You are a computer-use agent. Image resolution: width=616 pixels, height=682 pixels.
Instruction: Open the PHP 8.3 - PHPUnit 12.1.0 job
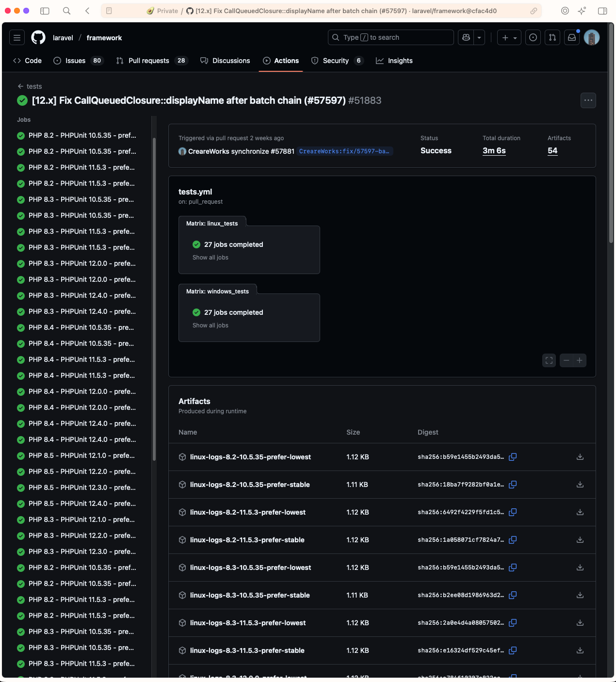coord(77,520)
